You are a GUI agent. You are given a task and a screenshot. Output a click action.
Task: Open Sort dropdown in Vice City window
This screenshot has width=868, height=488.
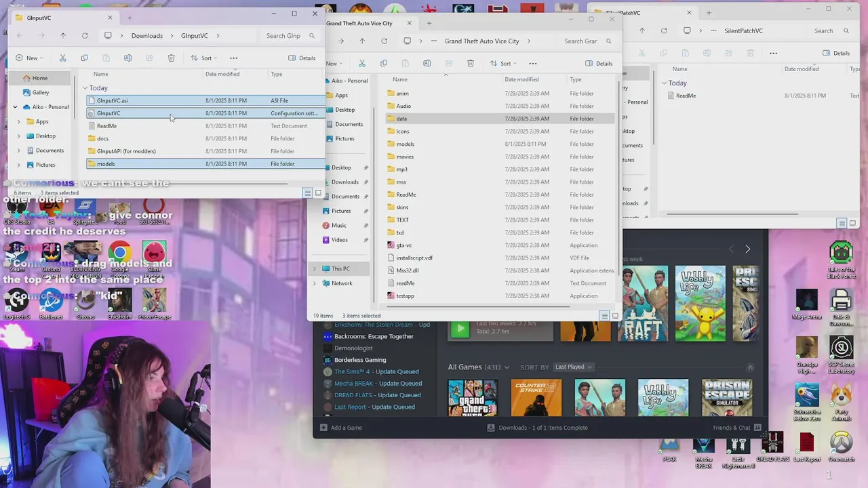coord(502,64)
